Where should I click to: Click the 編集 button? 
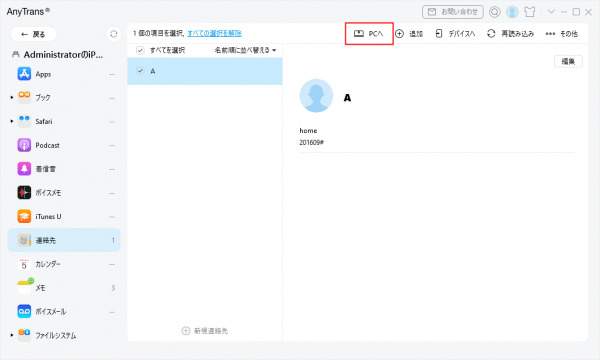(x=568, y=62)
